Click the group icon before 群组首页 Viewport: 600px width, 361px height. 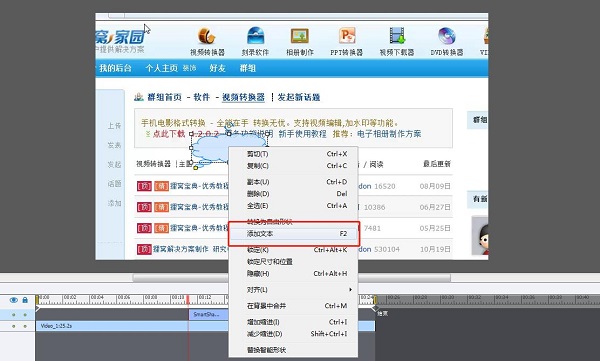[139, 97]
